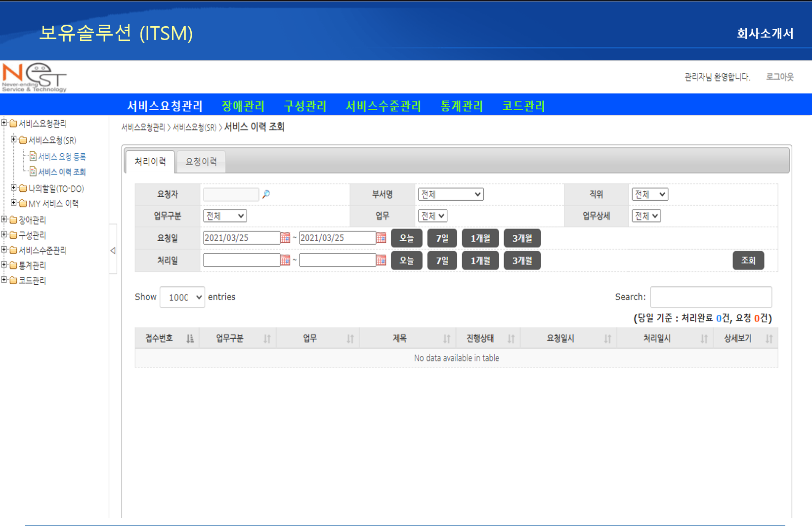
Task: Expand the 나의할일(TO-DO) tree node
Action: (14, 188)
